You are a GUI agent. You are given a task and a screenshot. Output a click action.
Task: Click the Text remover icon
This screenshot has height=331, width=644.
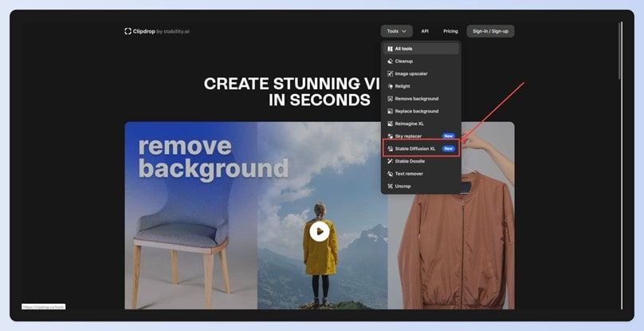point(391,174)
